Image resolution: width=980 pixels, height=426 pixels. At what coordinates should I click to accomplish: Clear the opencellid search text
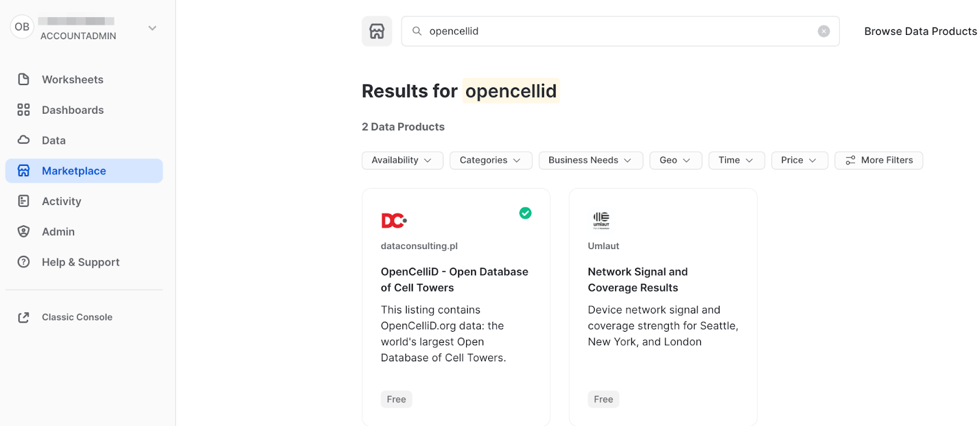[x=823, y=31]
